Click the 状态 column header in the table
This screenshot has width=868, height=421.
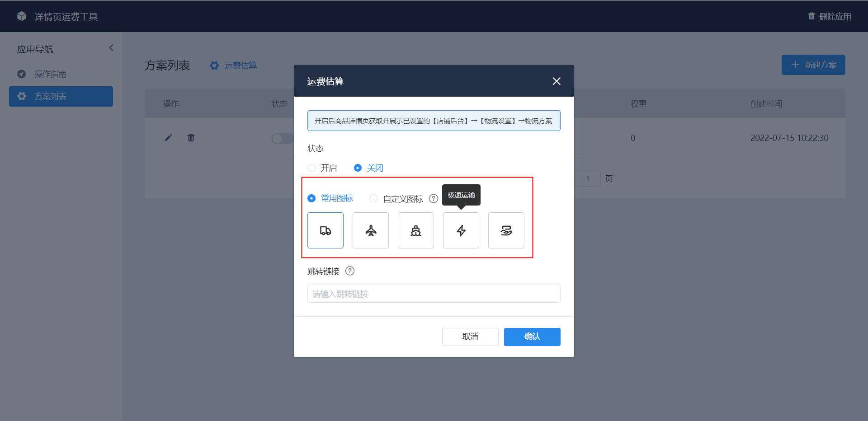tap(279, 103)
